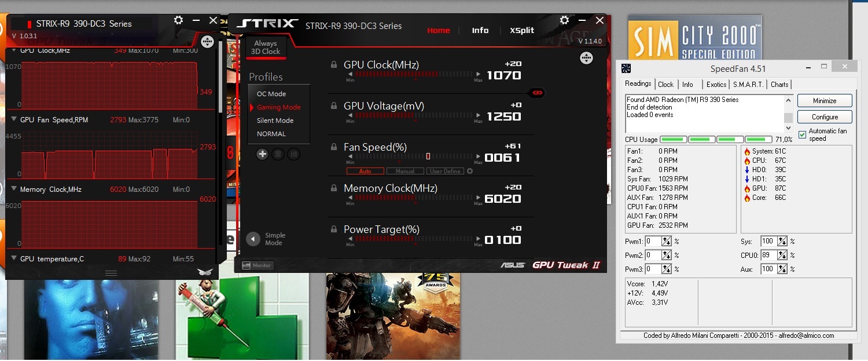Increase GPU Clock with right arrow
Image resolution: width=868 pixels, height=361 pixels.
pos(478,74)
